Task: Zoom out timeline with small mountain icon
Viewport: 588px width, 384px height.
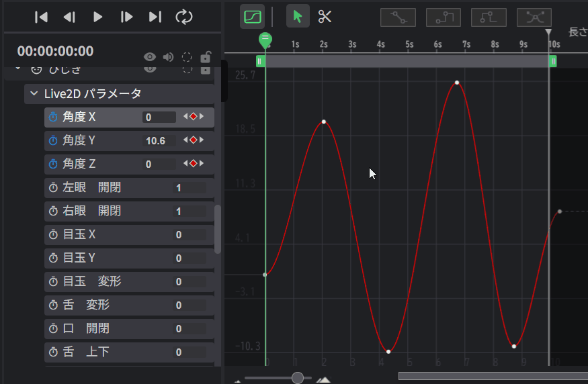Action: click(237, 381)
